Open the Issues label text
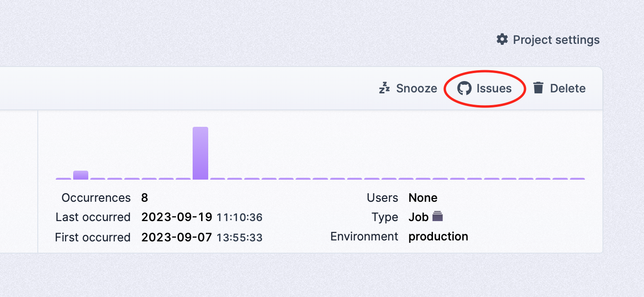Viewport: 644px width, 297px height. click(x=494, y=89)
